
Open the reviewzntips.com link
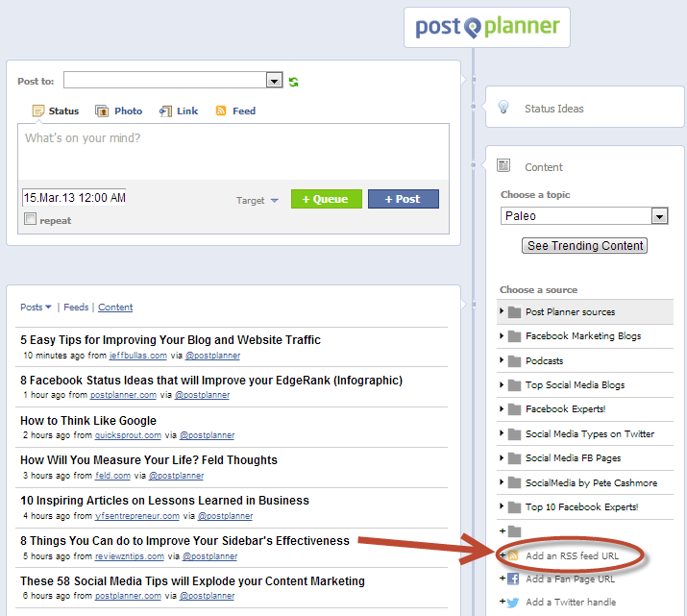click(x=130, y=556)
